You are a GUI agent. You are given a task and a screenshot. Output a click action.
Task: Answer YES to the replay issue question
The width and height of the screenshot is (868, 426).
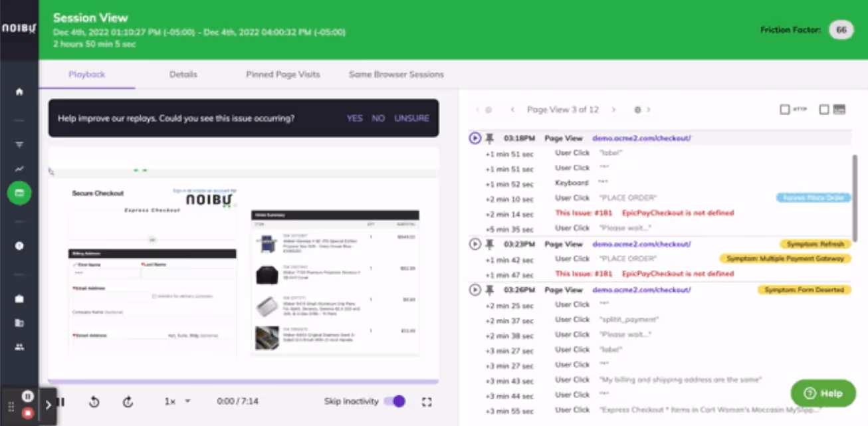click(x=354, y=118)
